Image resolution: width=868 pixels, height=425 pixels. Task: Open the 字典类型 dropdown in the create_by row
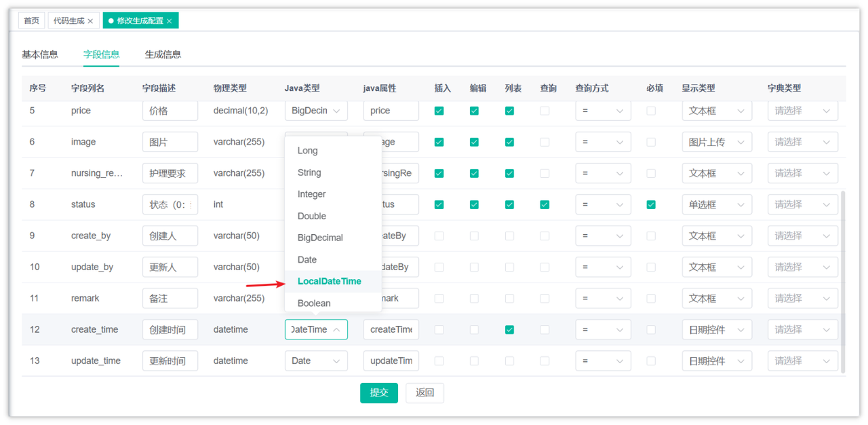(803, 236)
